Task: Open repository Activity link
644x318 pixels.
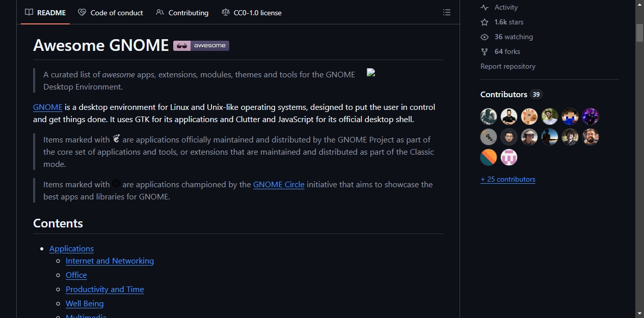Action: pos(499,7)
